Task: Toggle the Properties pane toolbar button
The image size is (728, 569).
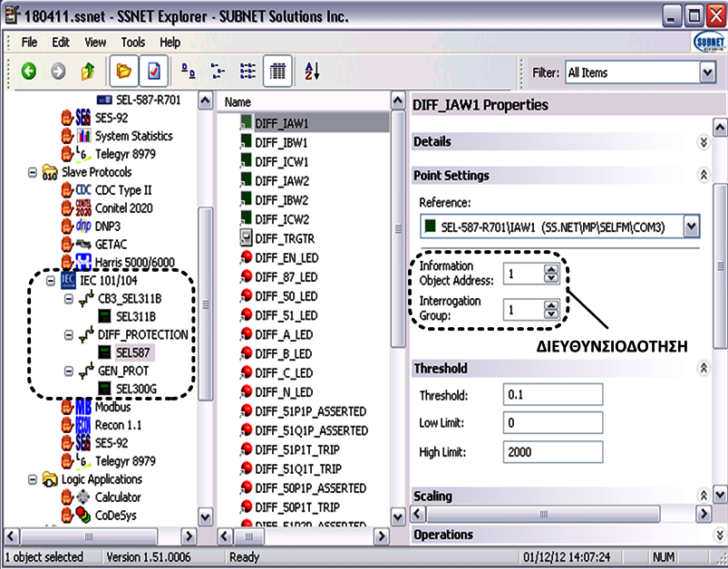Action: [x=154, y=71]
